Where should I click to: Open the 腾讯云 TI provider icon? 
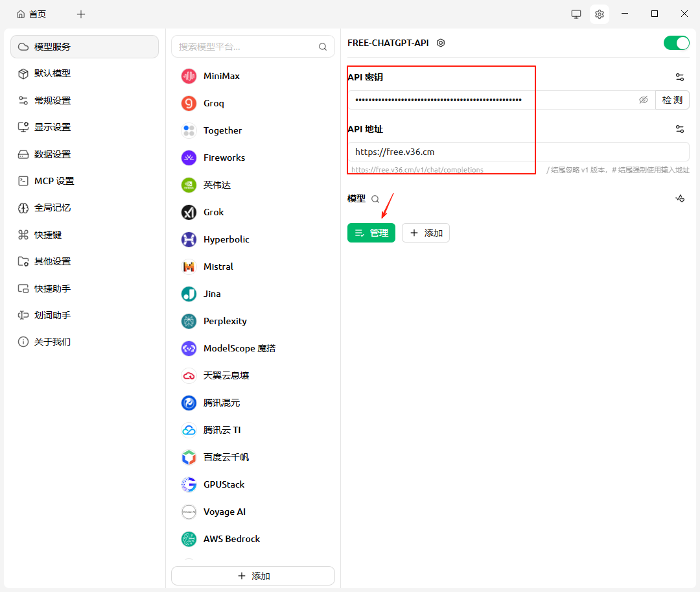click(189, 430)
